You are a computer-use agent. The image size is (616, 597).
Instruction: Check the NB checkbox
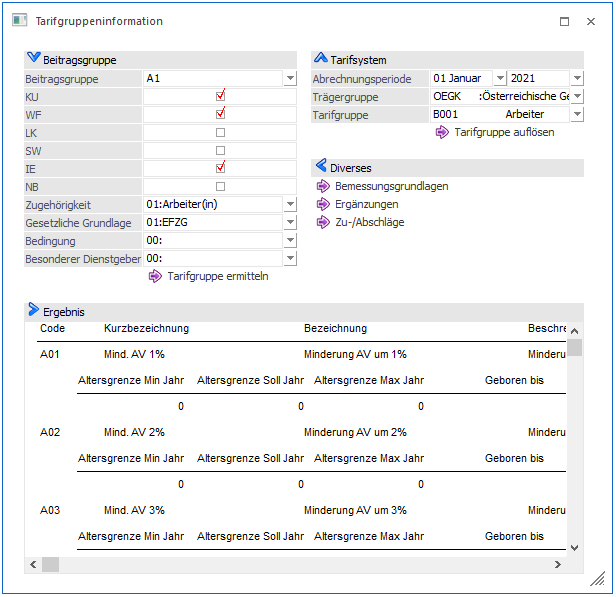point(221,186)
